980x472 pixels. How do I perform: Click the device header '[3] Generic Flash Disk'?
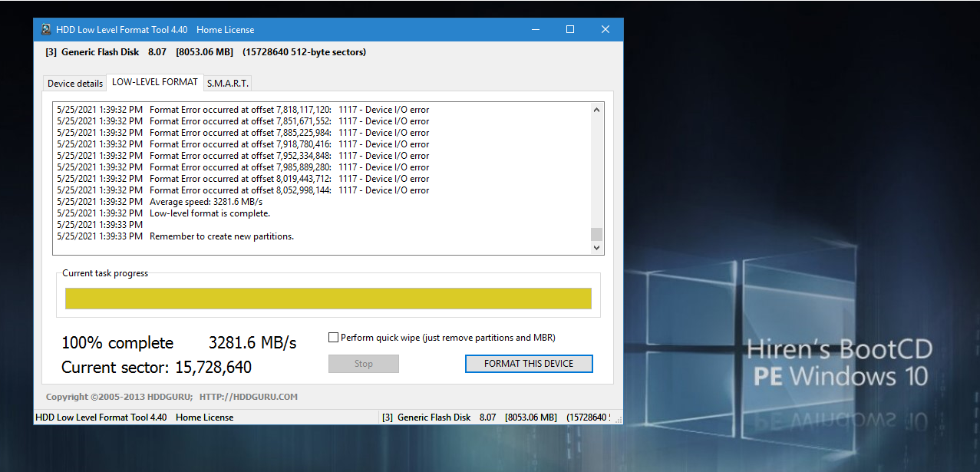tap(93, 52)
